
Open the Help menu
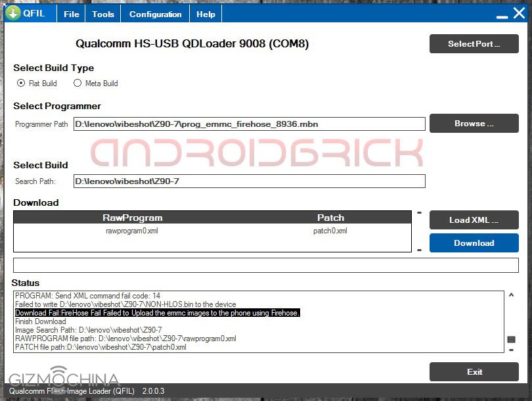click(x=206, y=14)
